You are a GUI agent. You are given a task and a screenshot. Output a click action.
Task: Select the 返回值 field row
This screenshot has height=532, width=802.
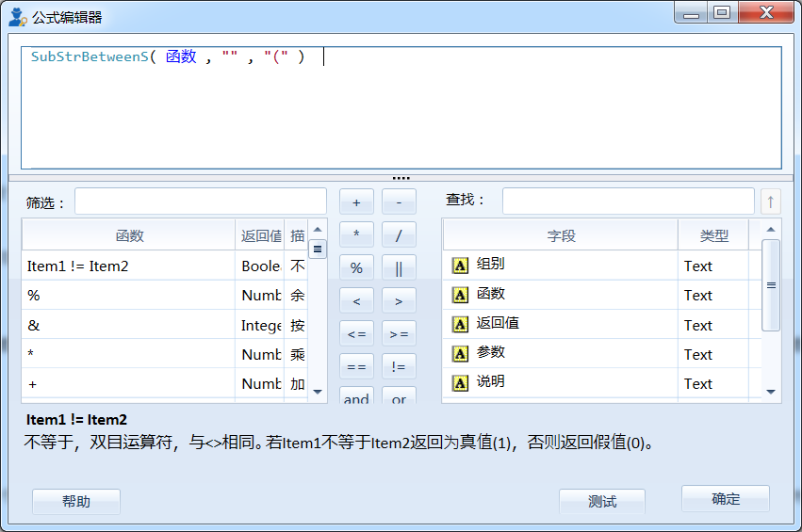pos(601,325)
